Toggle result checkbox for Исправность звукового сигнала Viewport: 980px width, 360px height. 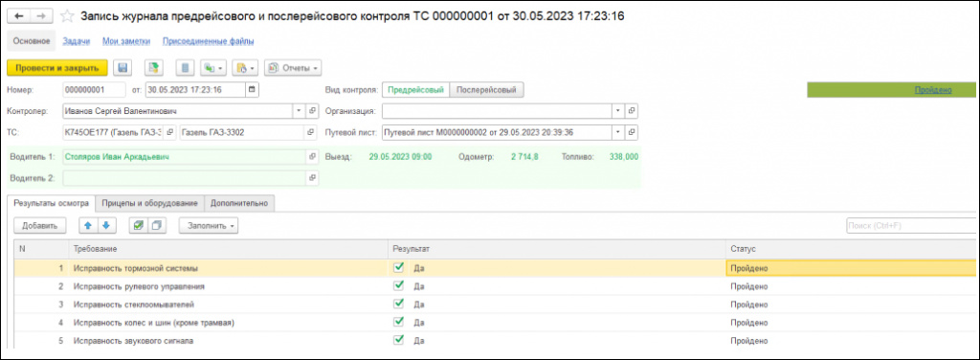pos(398,341)
